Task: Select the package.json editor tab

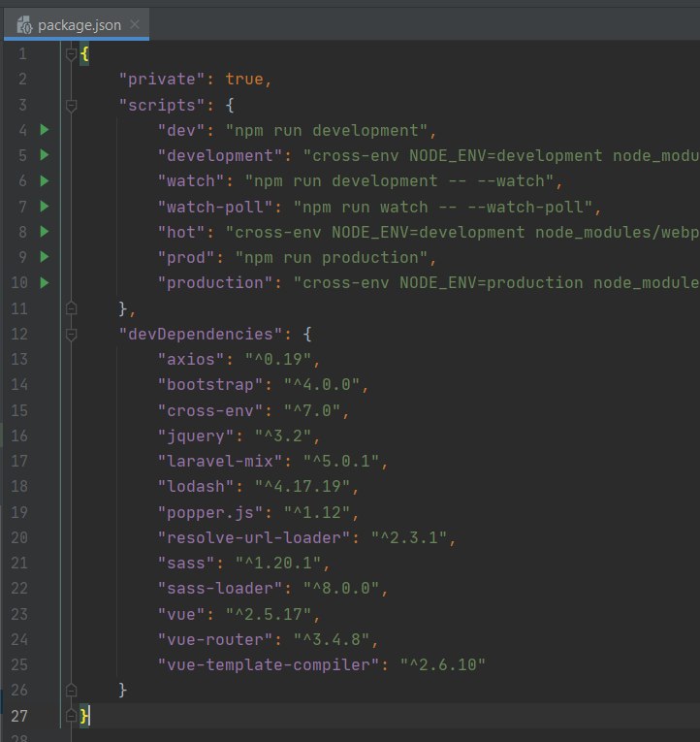Action: click(77, 24)
